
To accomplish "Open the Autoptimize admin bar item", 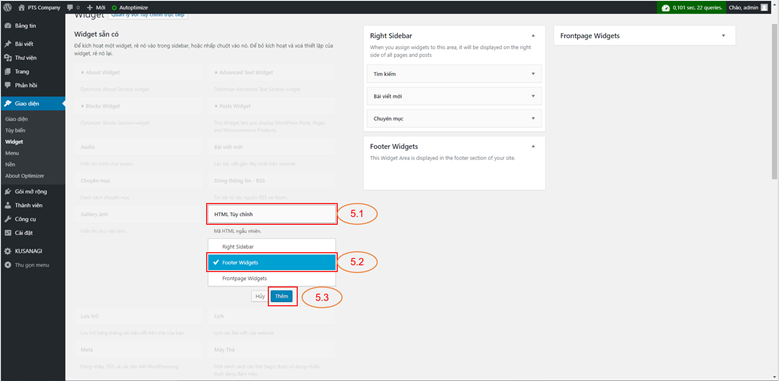I will pos(130,7).
